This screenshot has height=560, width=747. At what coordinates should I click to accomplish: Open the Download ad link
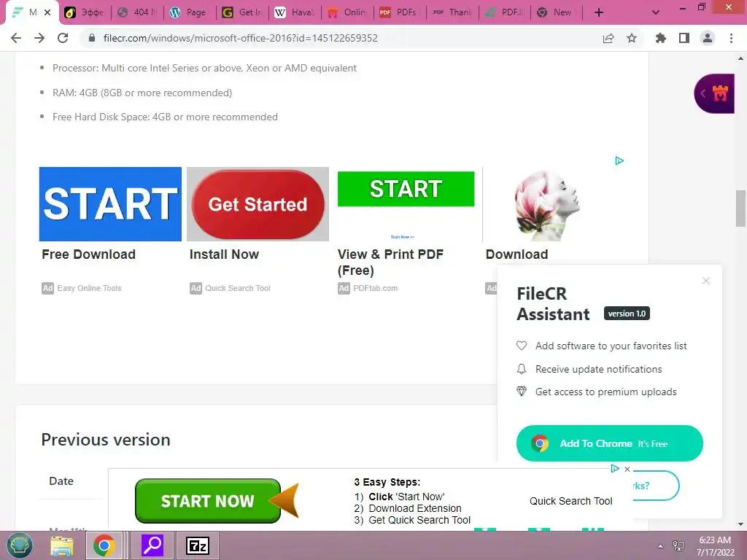(x=517, y=254)
